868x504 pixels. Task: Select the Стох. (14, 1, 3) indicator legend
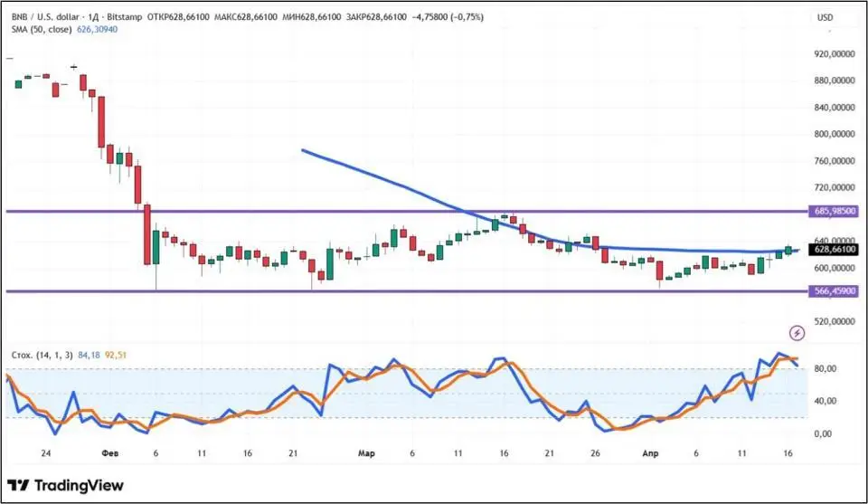(42, 355)
